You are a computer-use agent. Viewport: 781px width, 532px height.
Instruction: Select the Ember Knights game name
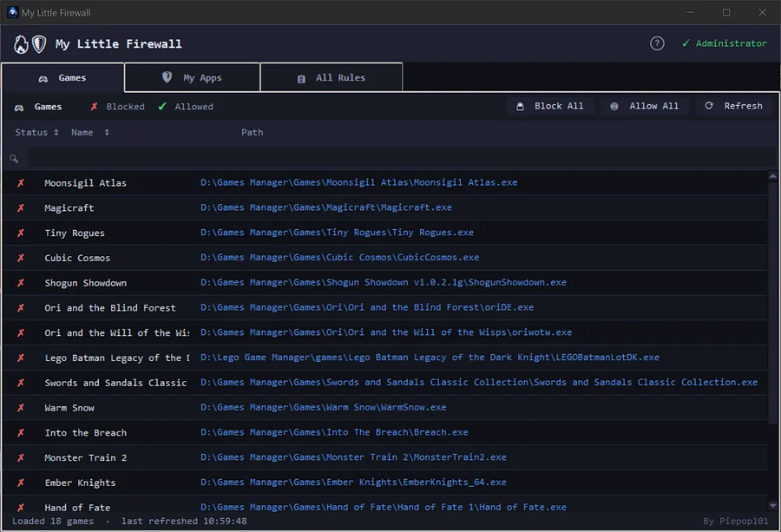(x=80, y=483)
